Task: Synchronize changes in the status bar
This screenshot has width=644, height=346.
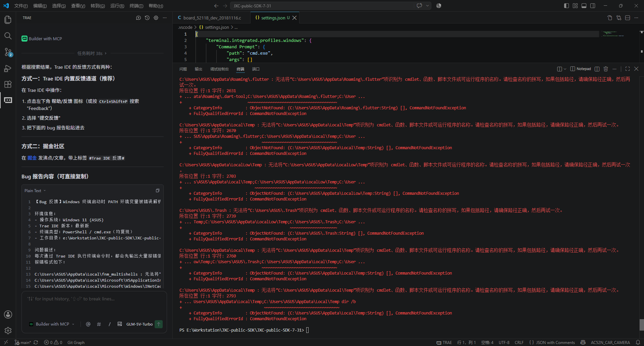Action: click(x=36, y=342)
